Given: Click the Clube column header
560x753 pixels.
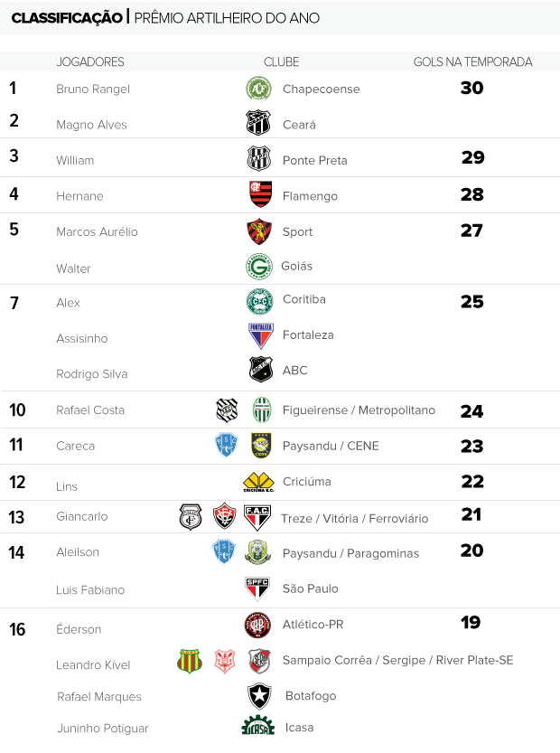Looking at the screenshot, I should pos(281,62).
